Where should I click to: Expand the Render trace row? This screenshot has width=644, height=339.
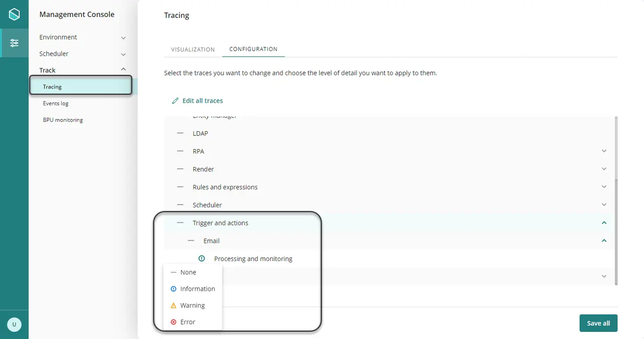(604, 169)
